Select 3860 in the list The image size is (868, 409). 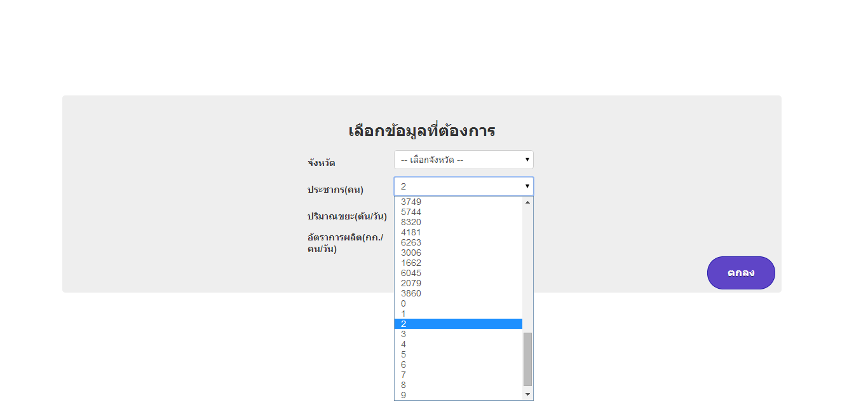[x=458, y=293]
